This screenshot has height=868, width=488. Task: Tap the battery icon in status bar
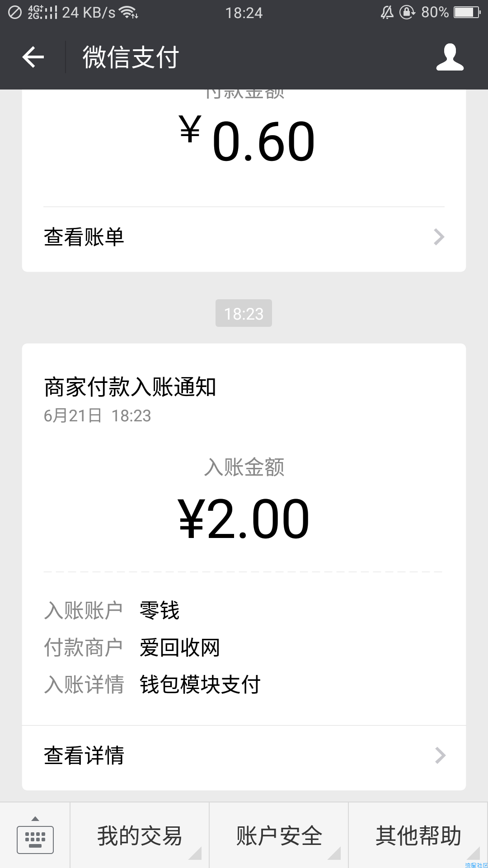(x=467, y=12)
